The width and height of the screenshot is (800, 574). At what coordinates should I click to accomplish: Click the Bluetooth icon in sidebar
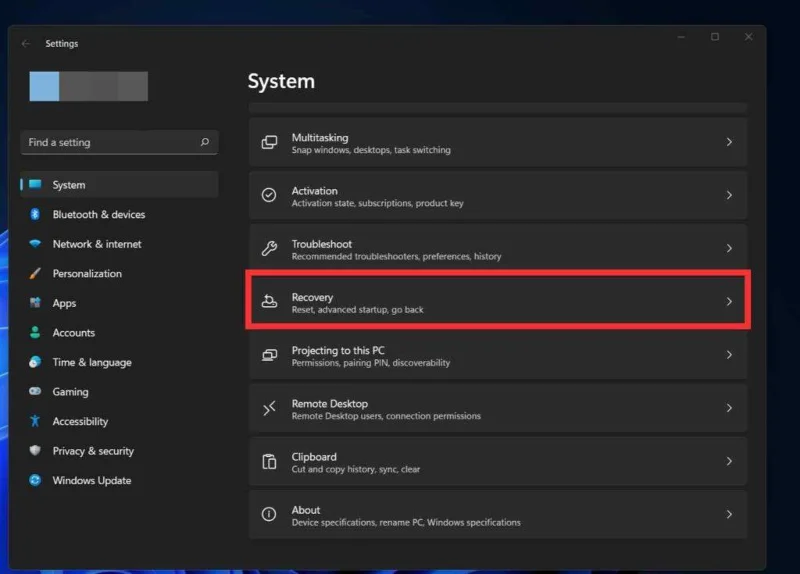pos(35,214)
